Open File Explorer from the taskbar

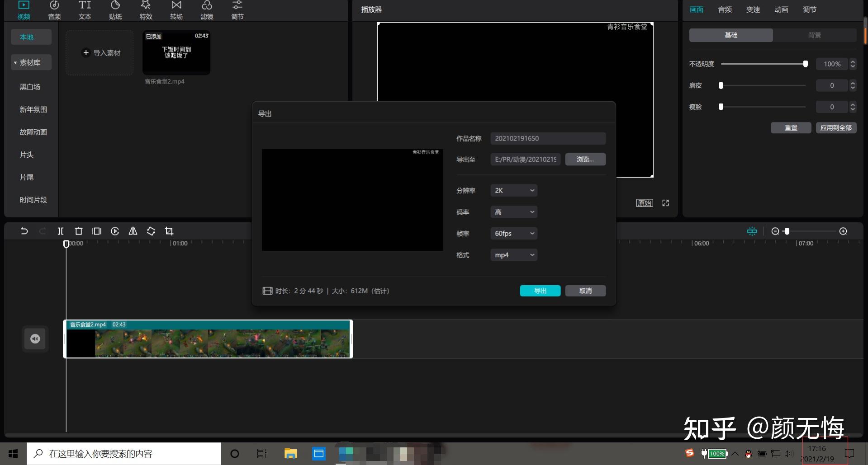(290, 454)
